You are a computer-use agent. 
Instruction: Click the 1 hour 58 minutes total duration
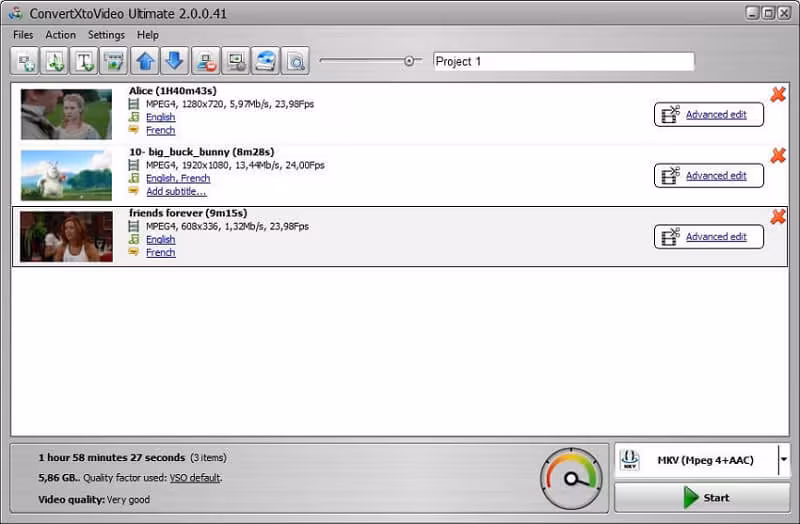coord(112,458)
